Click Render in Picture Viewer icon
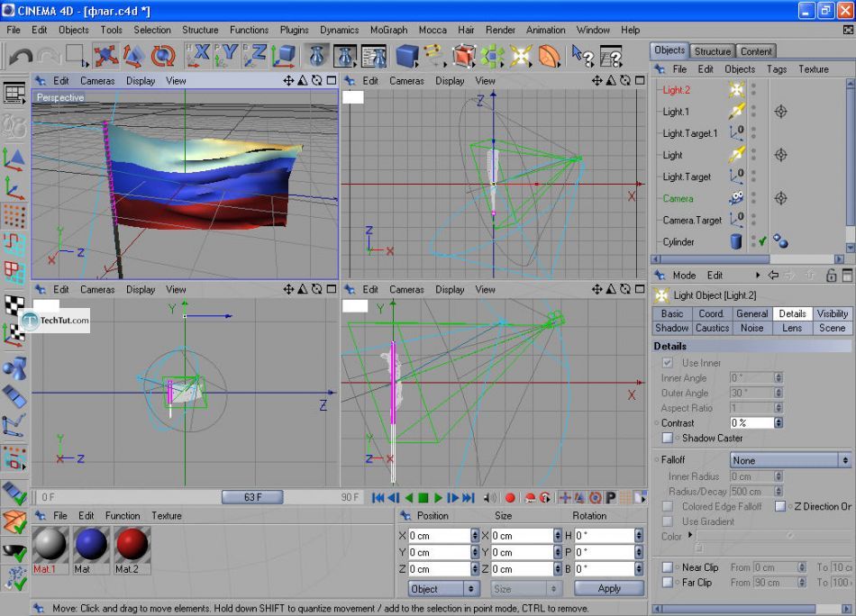856x616 pixels. coord(346,56)
